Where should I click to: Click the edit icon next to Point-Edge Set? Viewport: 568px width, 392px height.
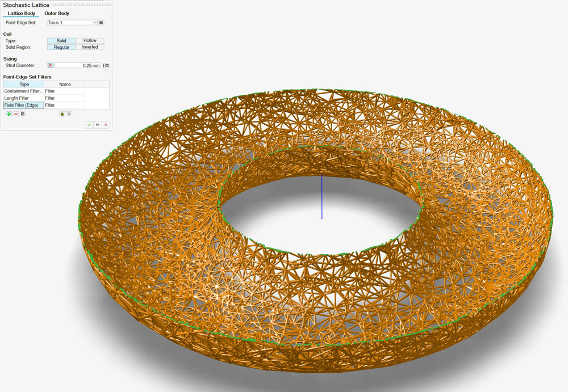[101, 23]
